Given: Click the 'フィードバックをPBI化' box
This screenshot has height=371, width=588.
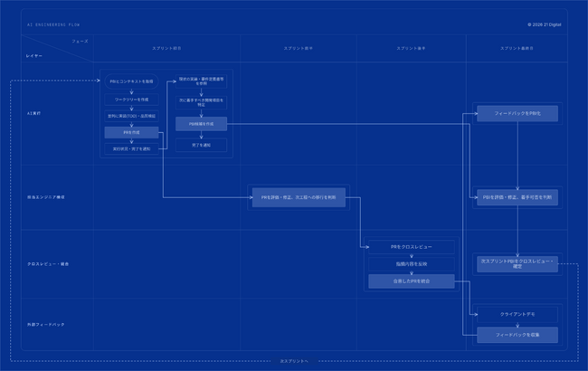Looking at the screenshot, I should [x=517, y=113].
